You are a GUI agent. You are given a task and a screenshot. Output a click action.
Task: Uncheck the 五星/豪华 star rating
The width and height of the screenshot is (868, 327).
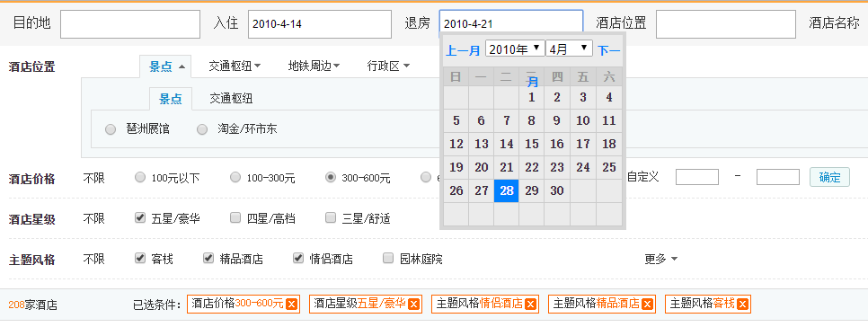pos(140,217)
